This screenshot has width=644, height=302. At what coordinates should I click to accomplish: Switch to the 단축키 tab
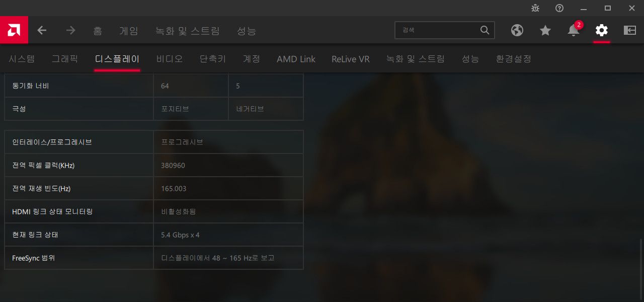213,59
